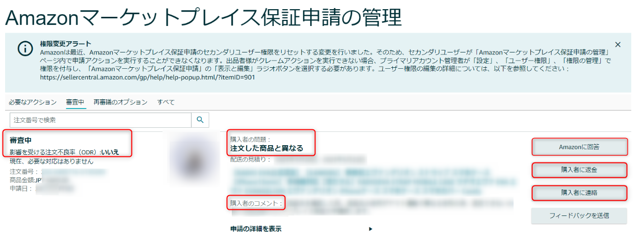644x245 pixels.
Task: Click the 商品金額 label
Action: pyautogui.click(x=23, y=180)
